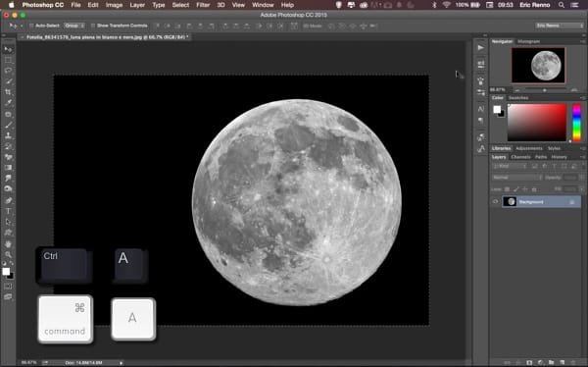The width and height of the screenshot is (588, 367).
Task: Open the Layers panel flyout menu
Action: [583, 157]
